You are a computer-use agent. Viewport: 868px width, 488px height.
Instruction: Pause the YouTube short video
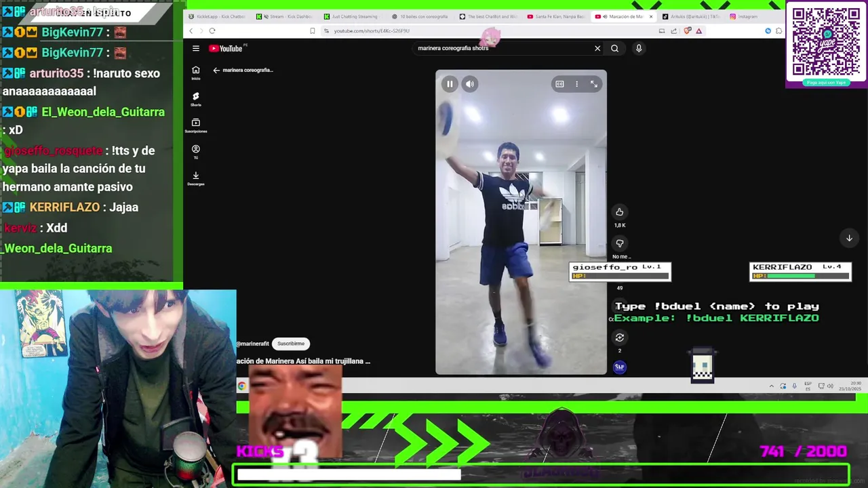(x=450, y=84)
